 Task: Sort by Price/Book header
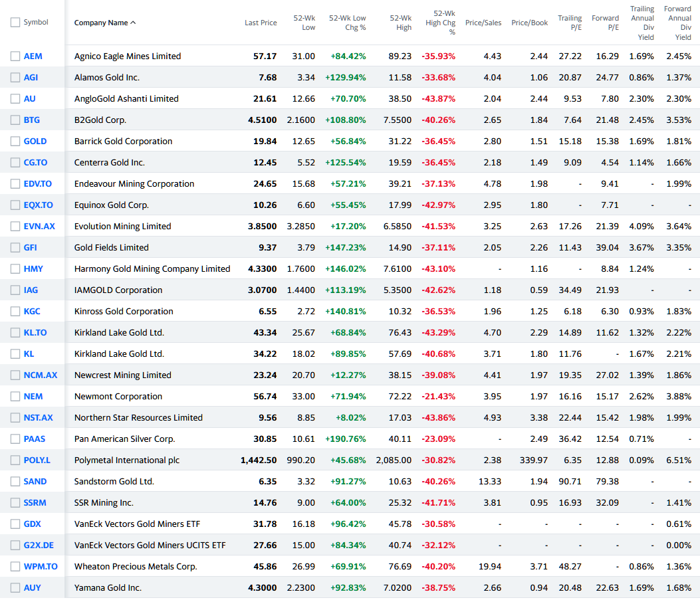click(529, 23)
